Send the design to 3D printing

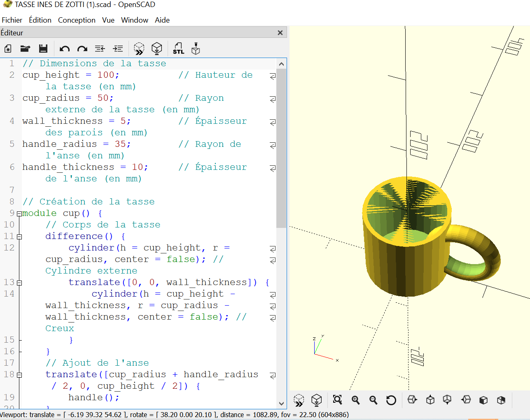[x=196, y=49]
